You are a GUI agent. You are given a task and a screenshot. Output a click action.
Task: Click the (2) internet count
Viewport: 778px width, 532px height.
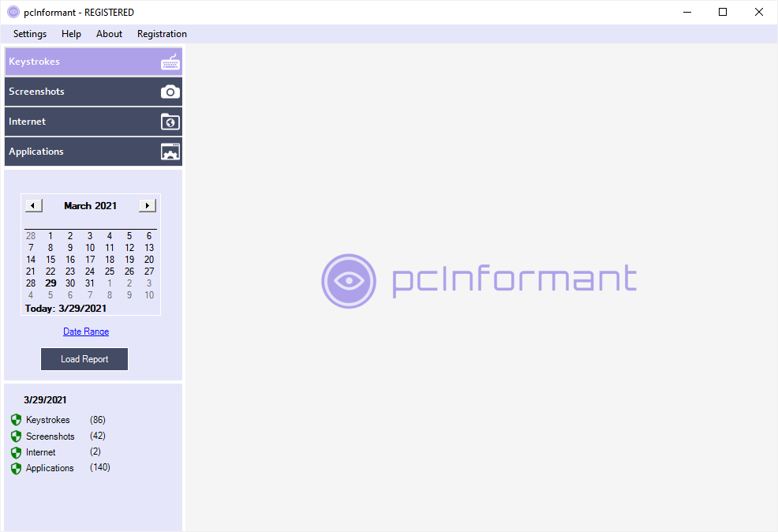coord(95,451)
